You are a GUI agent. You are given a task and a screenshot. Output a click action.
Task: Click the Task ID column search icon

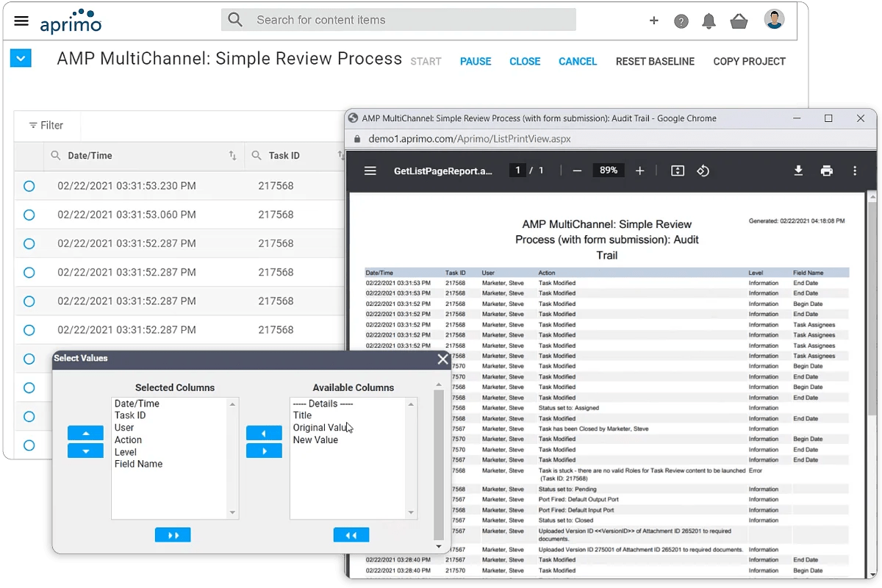pos(257,156)
